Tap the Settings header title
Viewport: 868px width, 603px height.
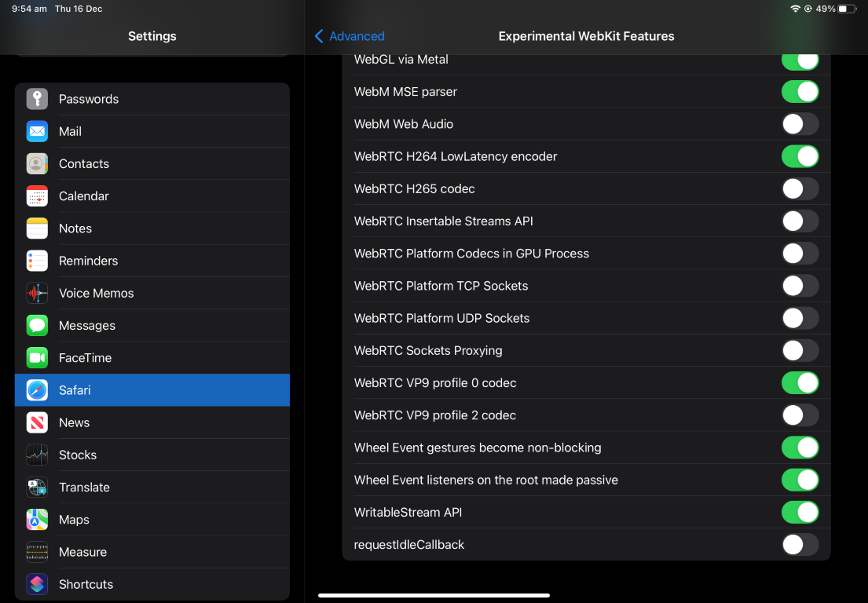pos(152,36)
